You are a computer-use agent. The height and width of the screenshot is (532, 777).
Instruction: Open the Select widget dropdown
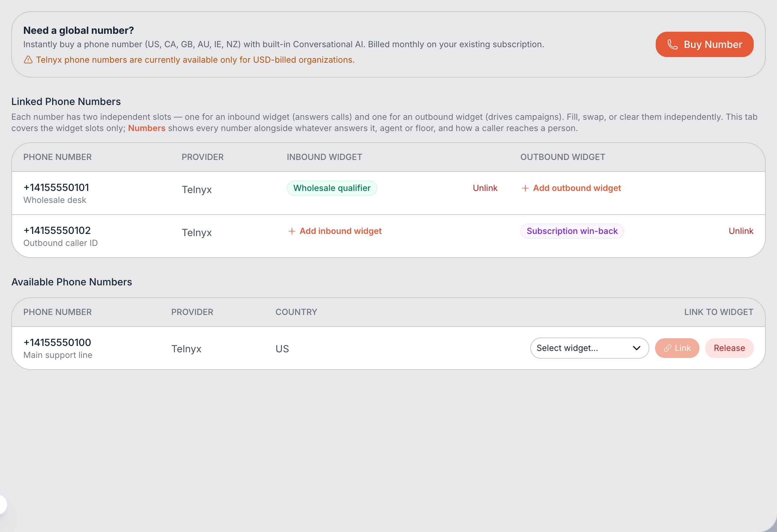tap(589, 348)
